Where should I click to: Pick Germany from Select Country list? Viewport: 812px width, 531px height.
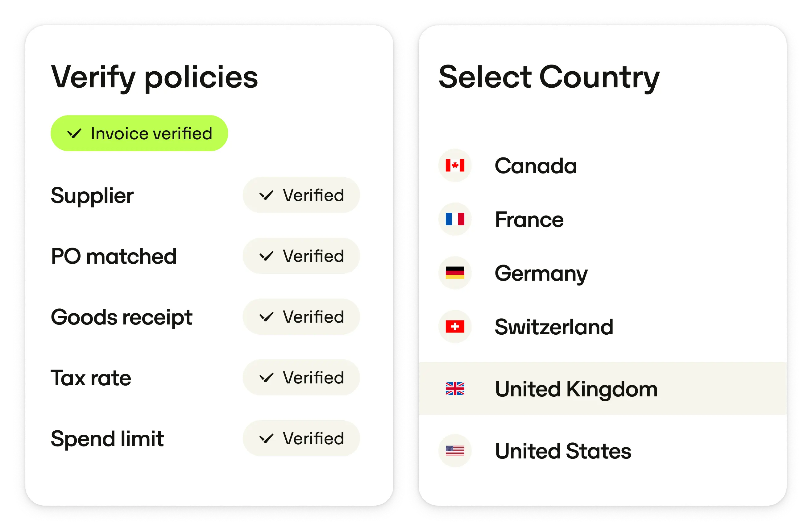[x=541, y=274]
